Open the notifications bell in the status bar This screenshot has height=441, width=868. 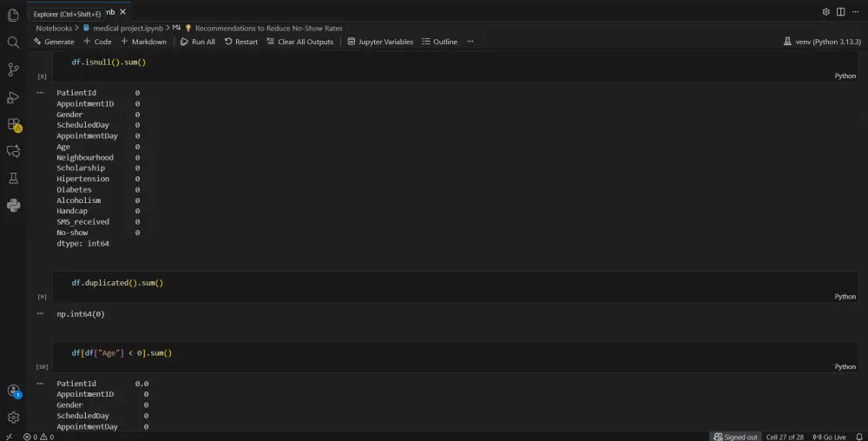coord(859,437)
